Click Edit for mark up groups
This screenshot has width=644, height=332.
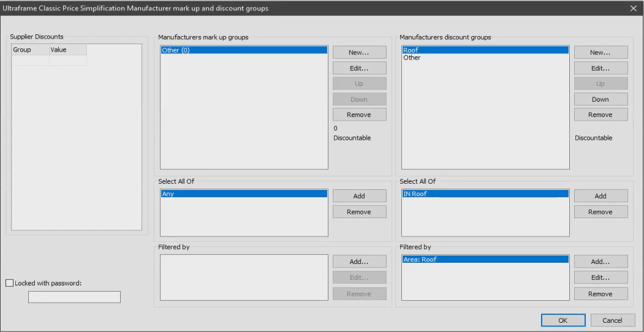point(359,68)
